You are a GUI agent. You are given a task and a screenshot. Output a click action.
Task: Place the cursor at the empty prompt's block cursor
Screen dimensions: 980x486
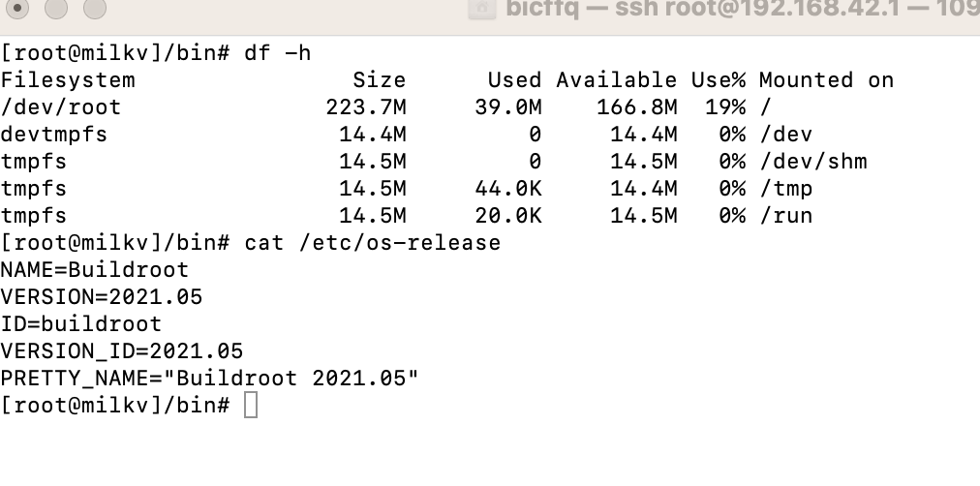click(251, 405)
